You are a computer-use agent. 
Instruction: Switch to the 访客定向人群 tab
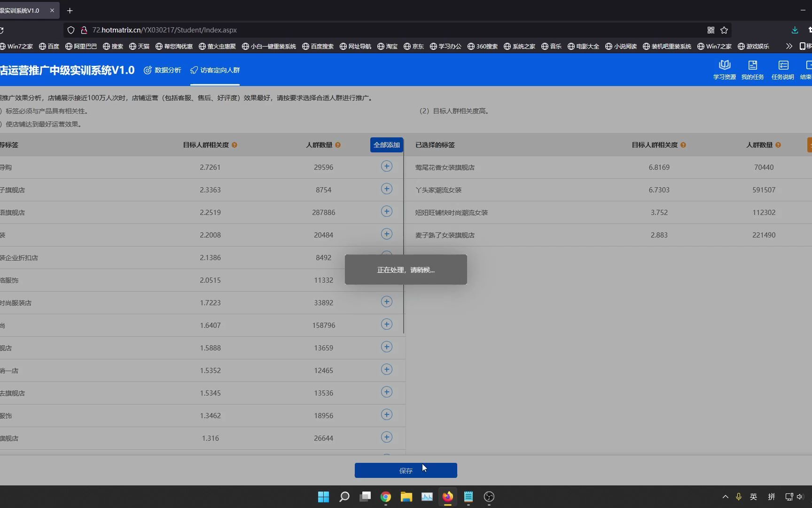tap(215, 70)
